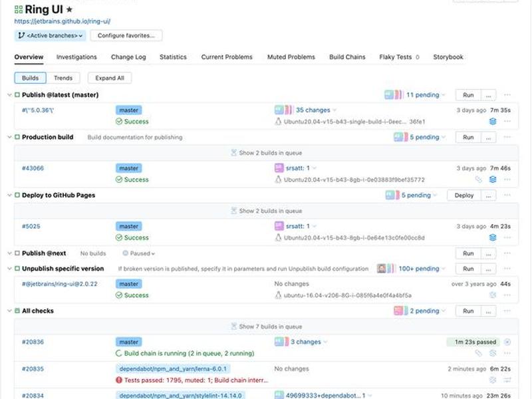The width and height of the screenshot is (532, 399).
Task: Expand the Publish @next configuration
Action: click(x=9, y=253)
